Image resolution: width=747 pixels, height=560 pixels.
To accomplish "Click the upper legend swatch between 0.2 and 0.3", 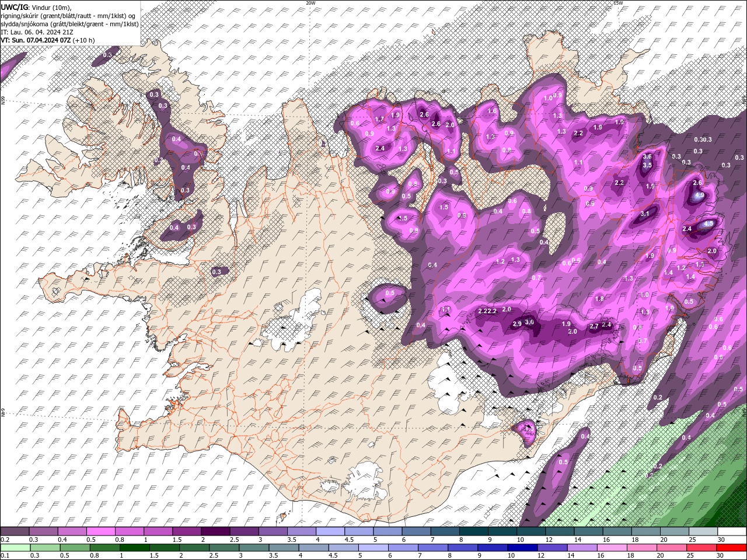I will point(15,531).
